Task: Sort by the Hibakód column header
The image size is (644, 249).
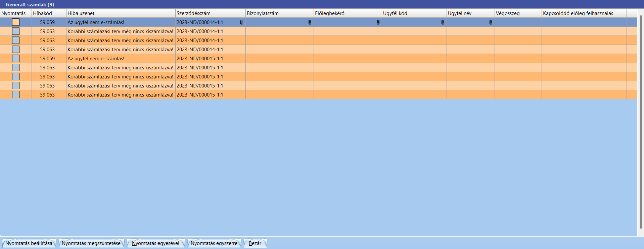Action: 49,13
